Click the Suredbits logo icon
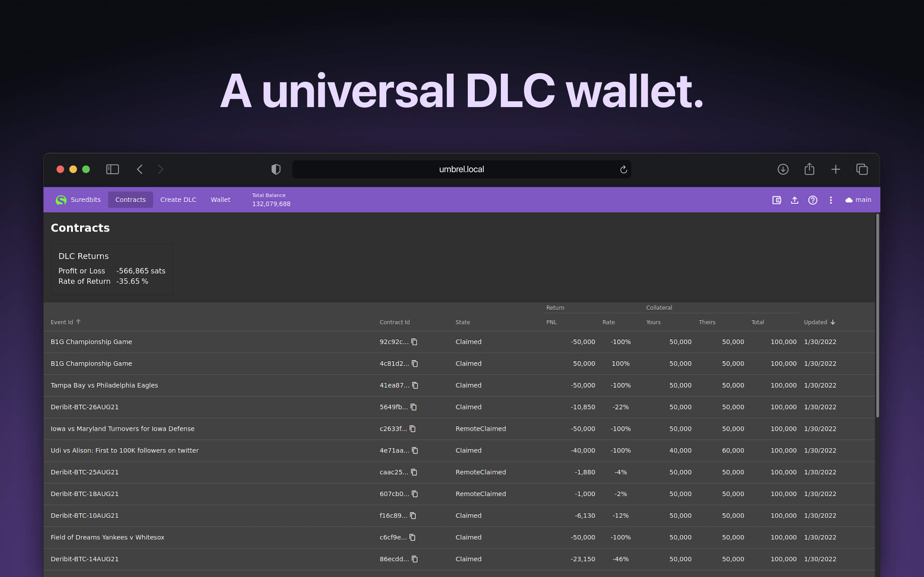924x577 pixels. [x=61, y=200]
